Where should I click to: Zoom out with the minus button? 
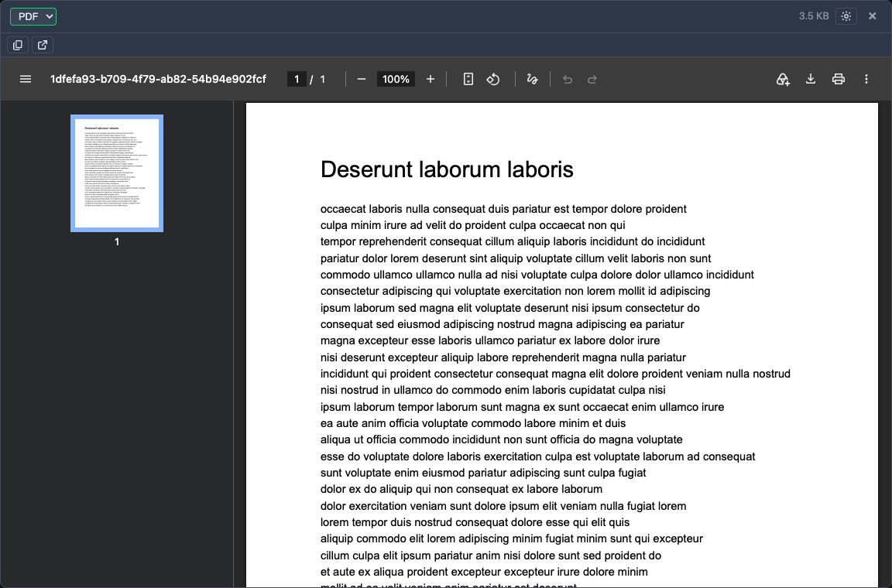pos(362,79)
